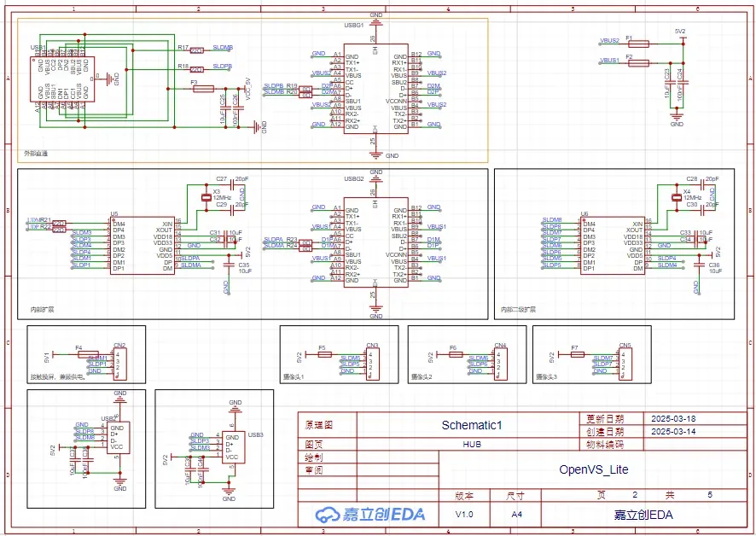Select the USB3 connector symbol
The width and height of the screenshot is (756, 536).
click(234, 447)
